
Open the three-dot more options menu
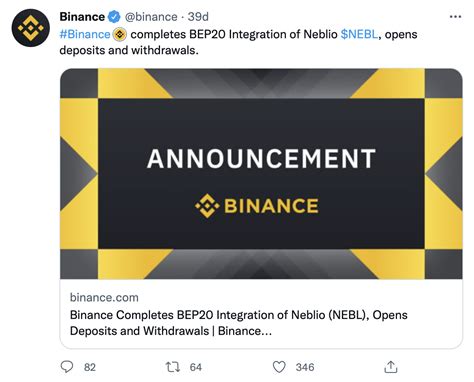click(455, 16)
